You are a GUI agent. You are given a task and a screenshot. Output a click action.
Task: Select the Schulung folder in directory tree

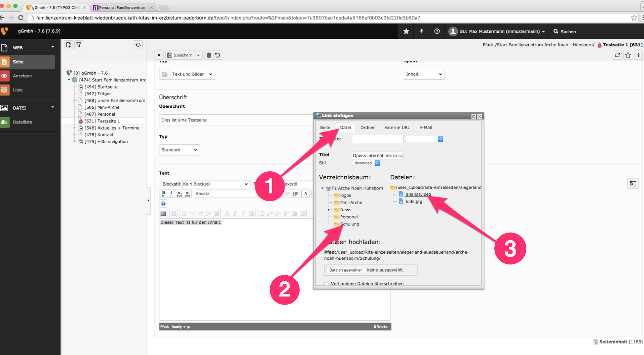[349, 224]
